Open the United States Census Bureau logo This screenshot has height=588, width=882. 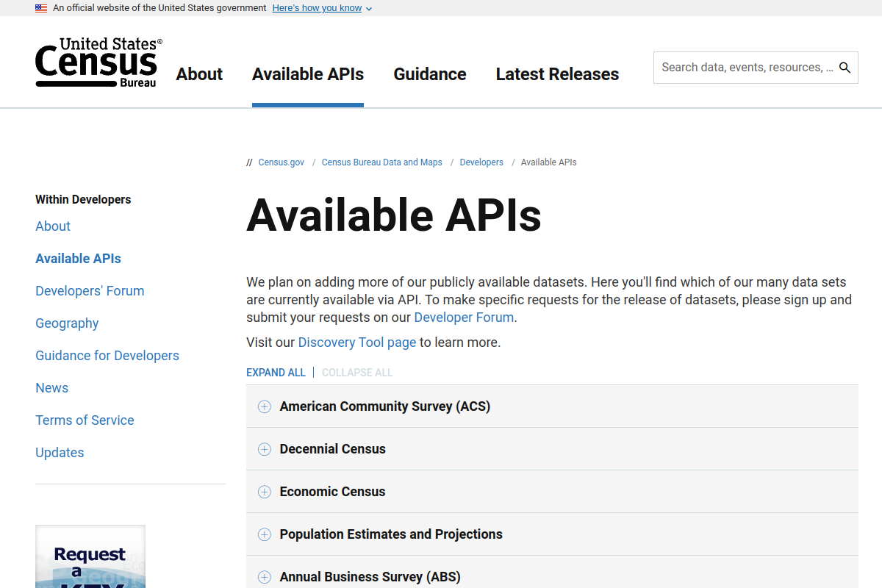coord(98,62)
